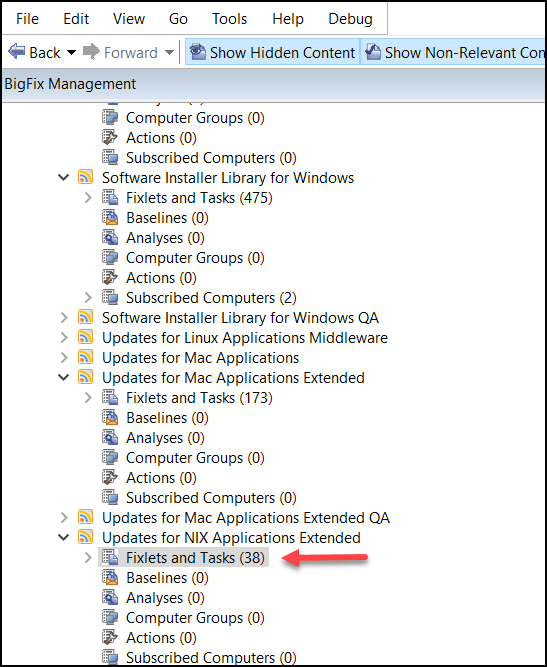Click Updates for NIX Applications Extended site icon
Screen dimensions: 547x667
point(85,537)
